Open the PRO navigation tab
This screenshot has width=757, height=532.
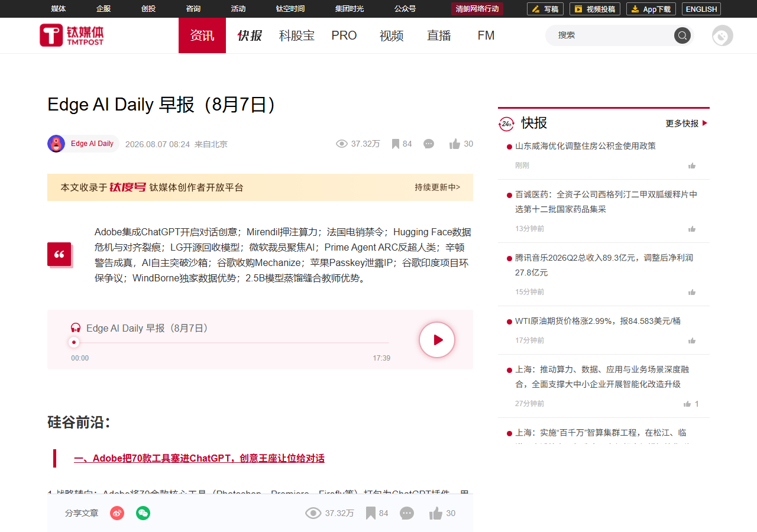(x=344, y=35)
